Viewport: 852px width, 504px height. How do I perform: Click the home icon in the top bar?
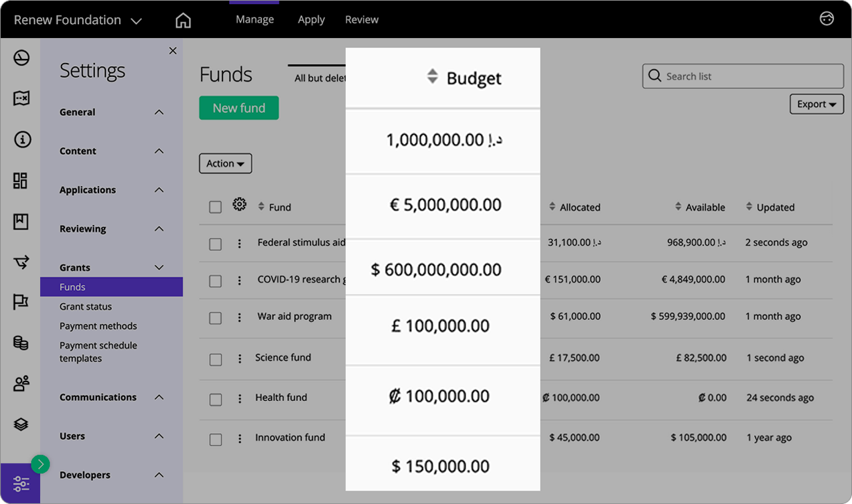183,19
